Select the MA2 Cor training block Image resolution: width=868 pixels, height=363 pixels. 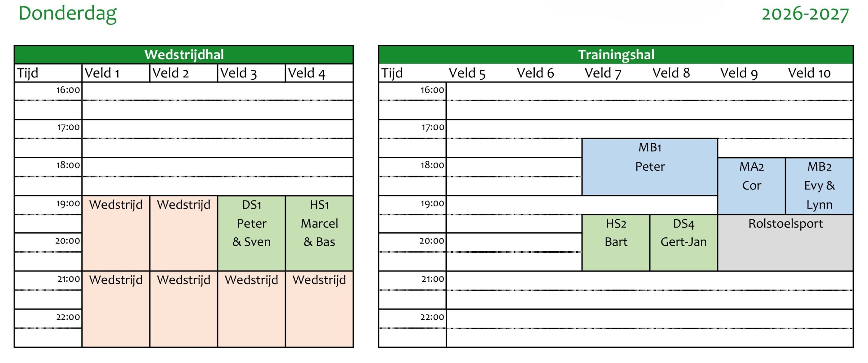pyautogui.click(x=751, y=186)
